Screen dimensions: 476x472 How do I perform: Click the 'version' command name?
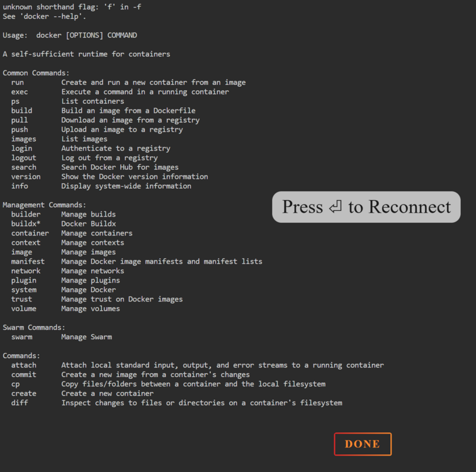coord(26,177)
